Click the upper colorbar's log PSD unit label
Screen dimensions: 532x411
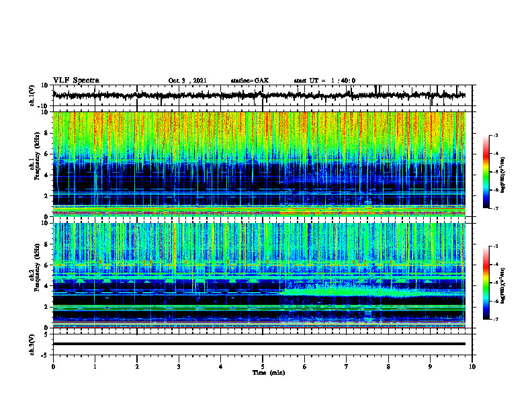pyautogui.click(x=503, y=175)
